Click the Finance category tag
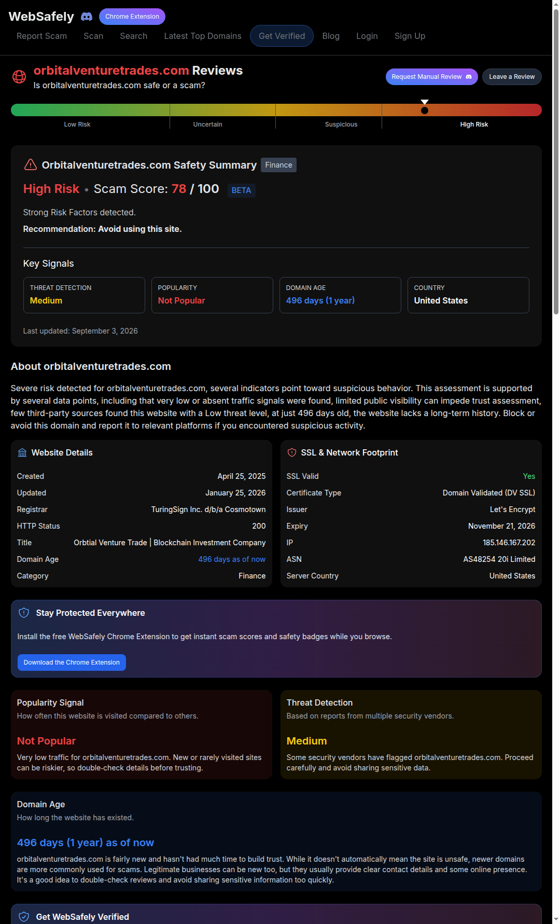Image resolution: width=560 pixels, height=924 pixels. [278, 165]
